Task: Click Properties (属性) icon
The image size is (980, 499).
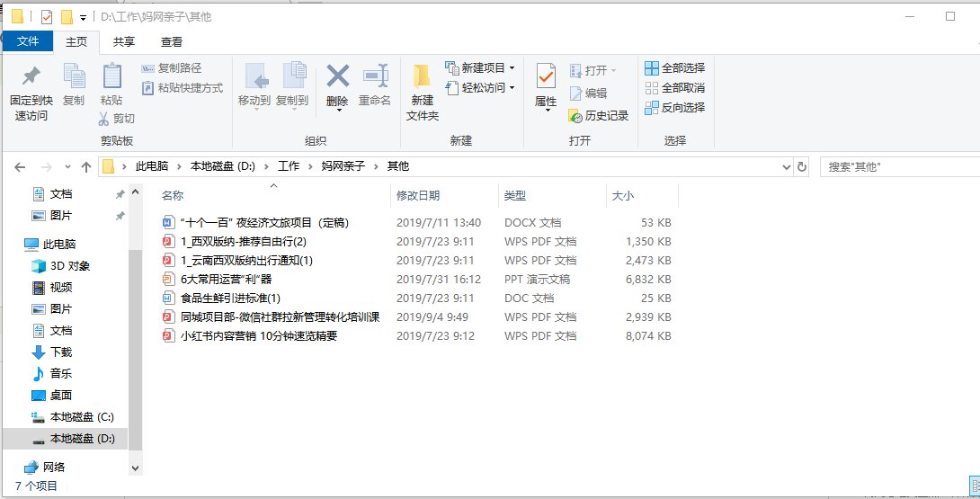Action: [546, 77]
